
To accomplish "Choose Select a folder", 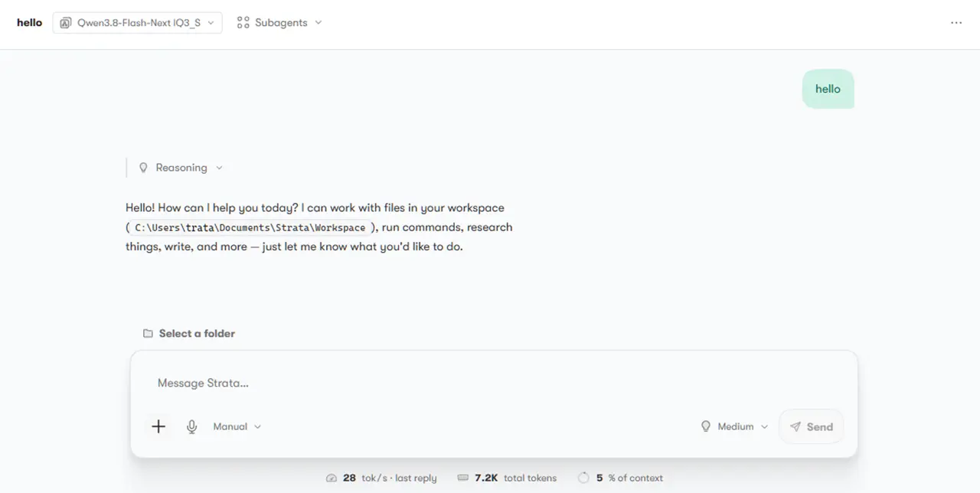I will (189, 334).
